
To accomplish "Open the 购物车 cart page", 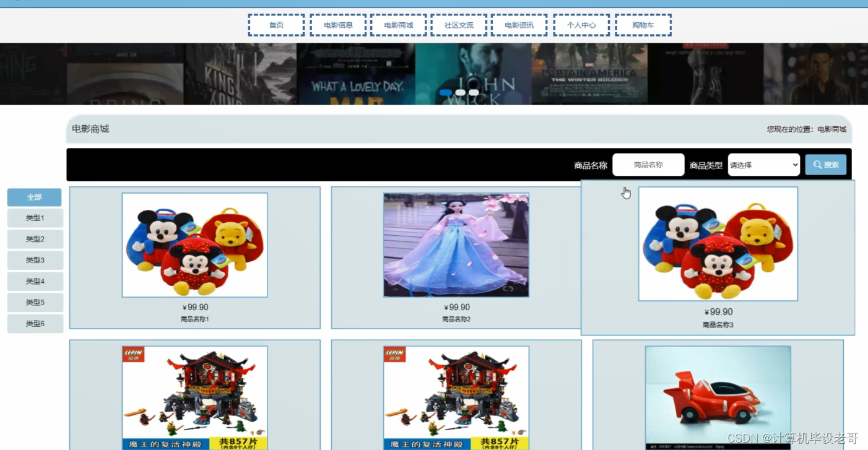I will 643,25.
